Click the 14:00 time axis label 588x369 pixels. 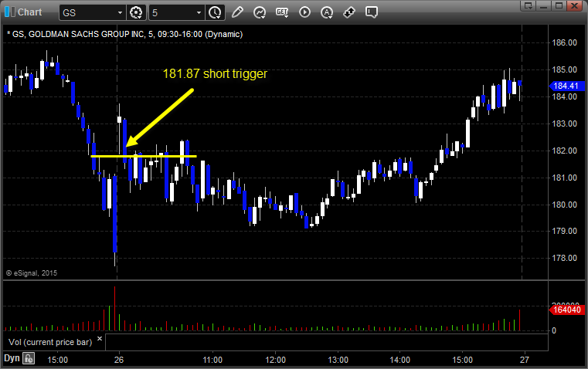(399, 360)
